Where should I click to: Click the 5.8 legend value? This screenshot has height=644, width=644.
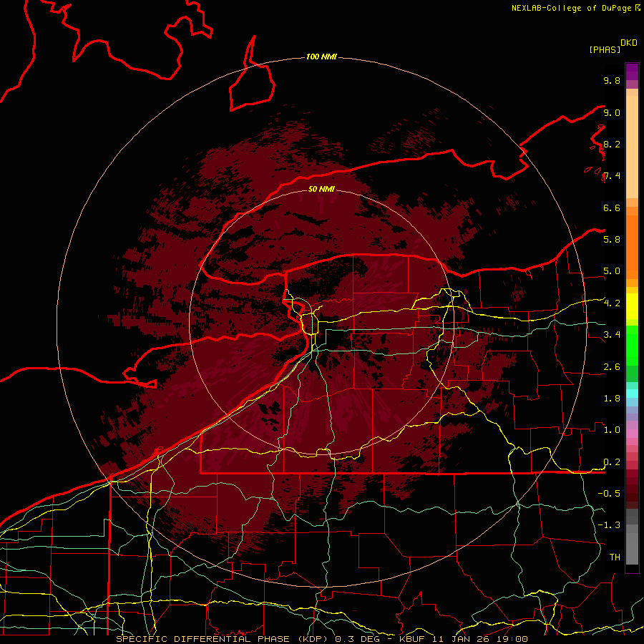[x=612, y=239]
